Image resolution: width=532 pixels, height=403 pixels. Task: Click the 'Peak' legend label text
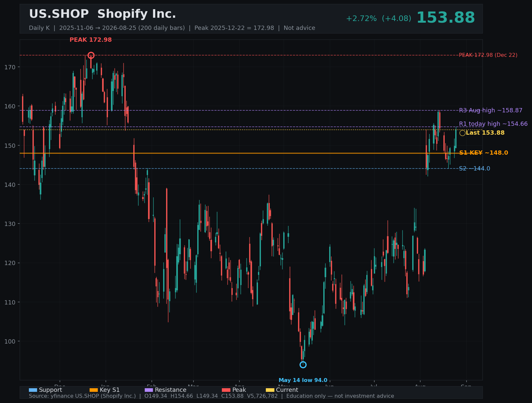[x=239, y=390]
